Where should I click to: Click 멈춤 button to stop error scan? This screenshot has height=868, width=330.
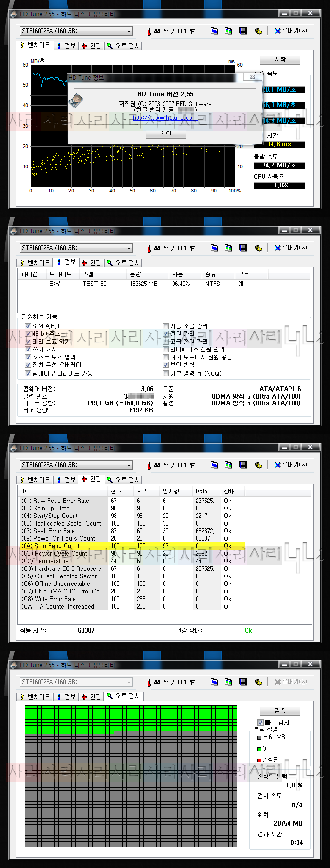[x=280, y=711]
